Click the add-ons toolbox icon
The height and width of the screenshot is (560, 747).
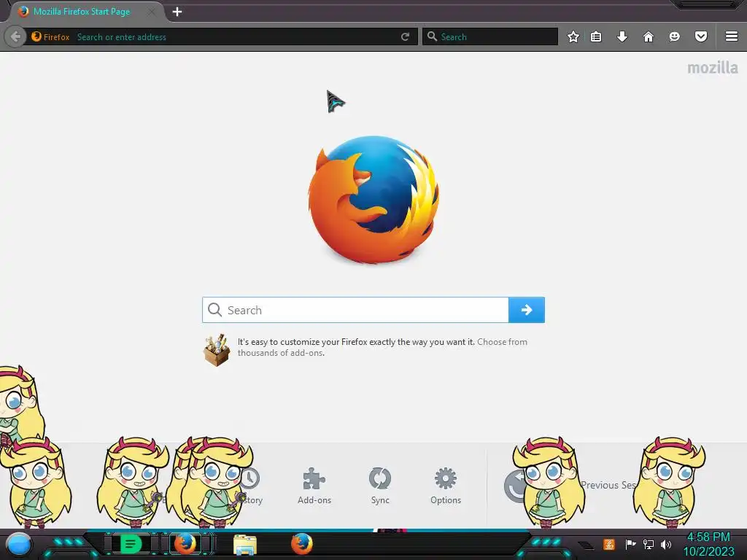click(x=217, y=350)
